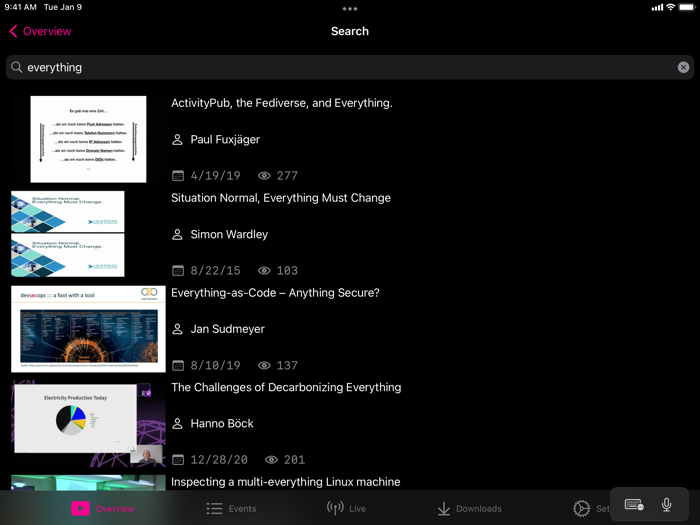Viewport: 700px width, 525px height.
Task: Switch to the Settings tab
Action: [591, 508]
